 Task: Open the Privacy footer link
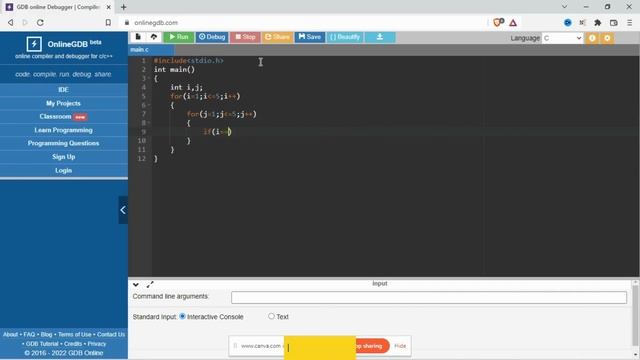[97, 344]
